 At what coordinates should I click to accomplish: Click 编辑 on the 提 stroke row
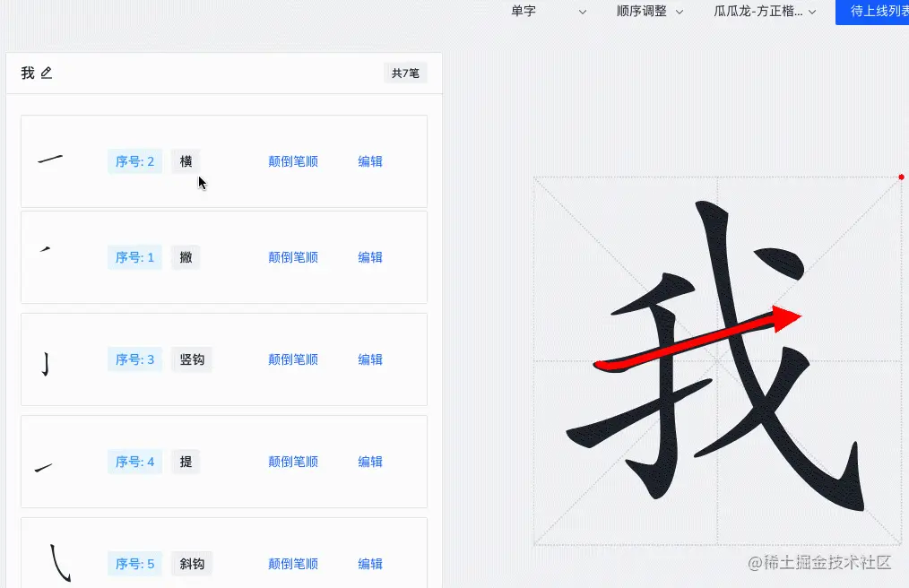pos(369,462)
